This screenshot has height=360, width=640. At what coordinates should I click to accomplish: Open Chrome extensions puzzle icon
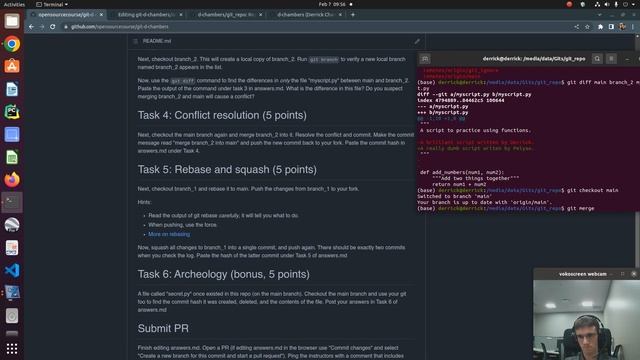(x=600, y=27)
